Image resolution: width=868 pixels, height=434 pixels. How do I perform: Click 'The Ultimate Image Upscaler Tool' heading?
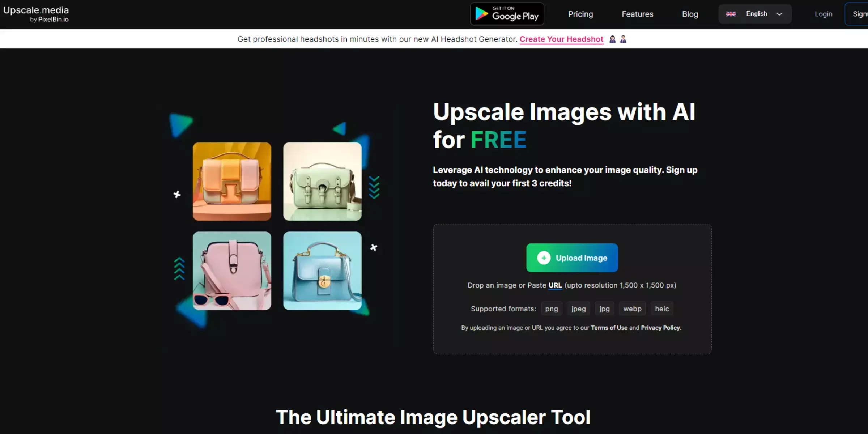(x=433, y=417)
